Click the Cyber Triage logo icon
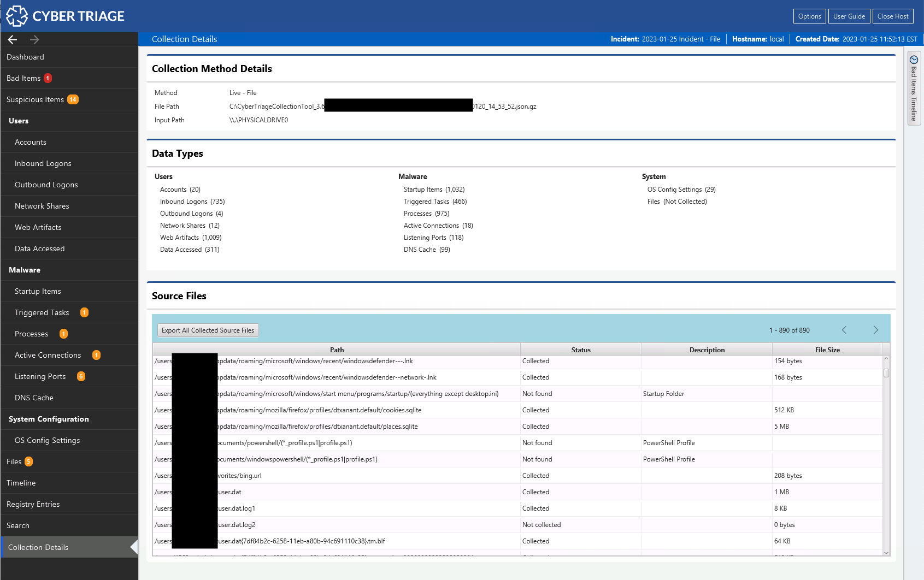924x580 pixels. coord(16,16)
